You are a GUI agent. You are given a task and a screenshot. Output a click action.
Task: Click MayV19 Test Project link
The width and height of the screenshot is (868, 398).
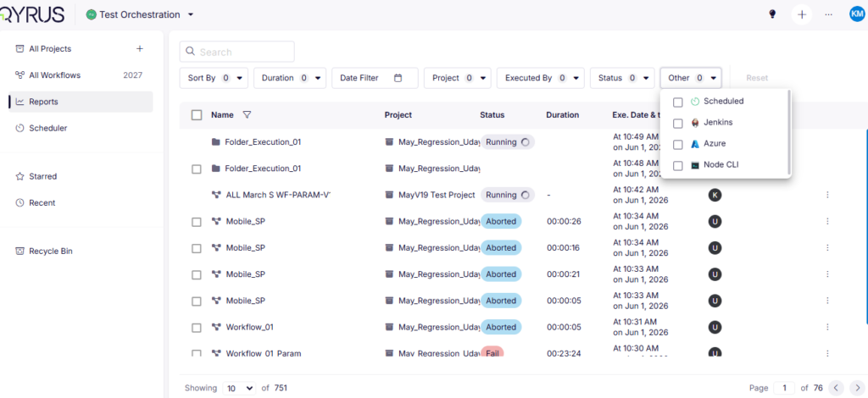click(x=437, y=195)
